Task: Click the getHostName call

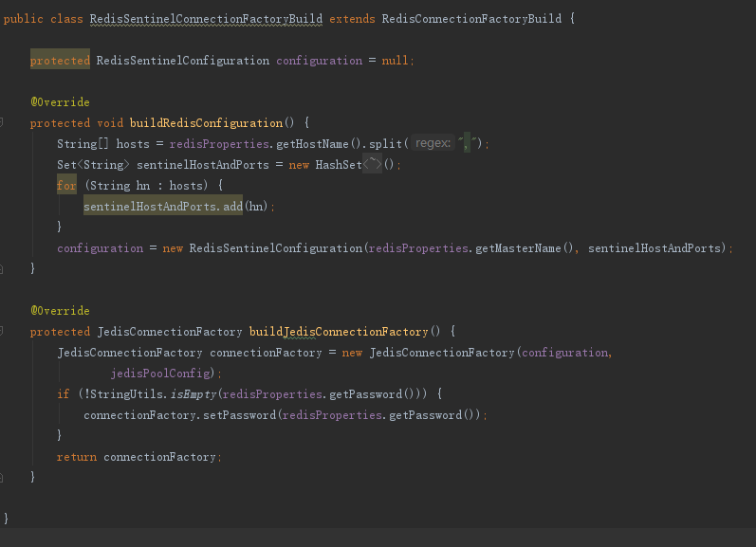Action: 312,143
